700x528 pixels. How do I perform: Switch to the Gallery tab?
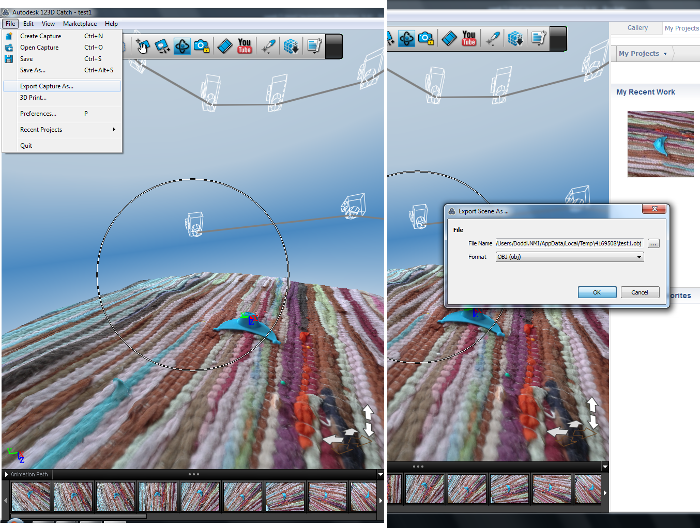pos(637,28)
